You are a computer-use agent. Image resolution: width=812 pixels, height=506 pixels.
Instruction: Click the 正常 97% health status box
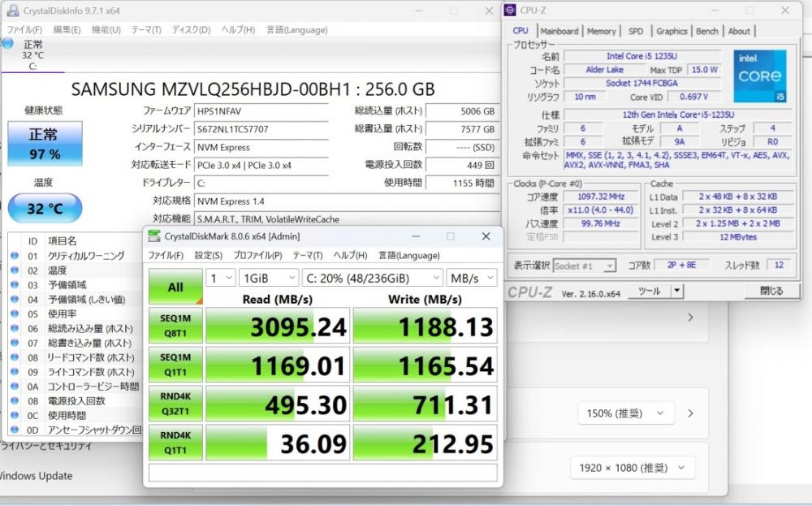tap(44, 144)
